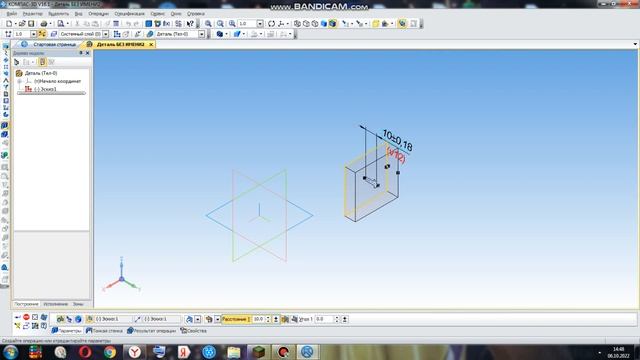Open the Редактор menu
The width and height of the screenshot is (640, 360).
coord(32,13)
